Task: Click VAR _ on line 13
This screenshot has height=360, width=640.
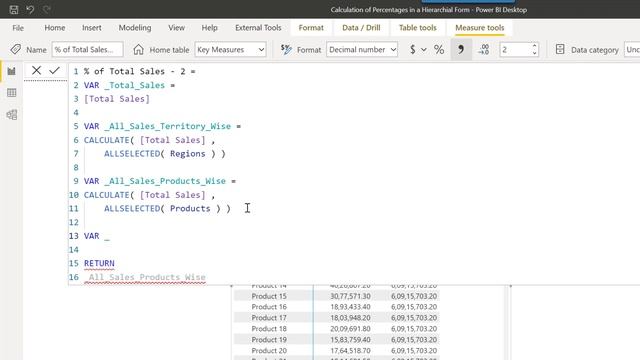Action: (97, 236)
